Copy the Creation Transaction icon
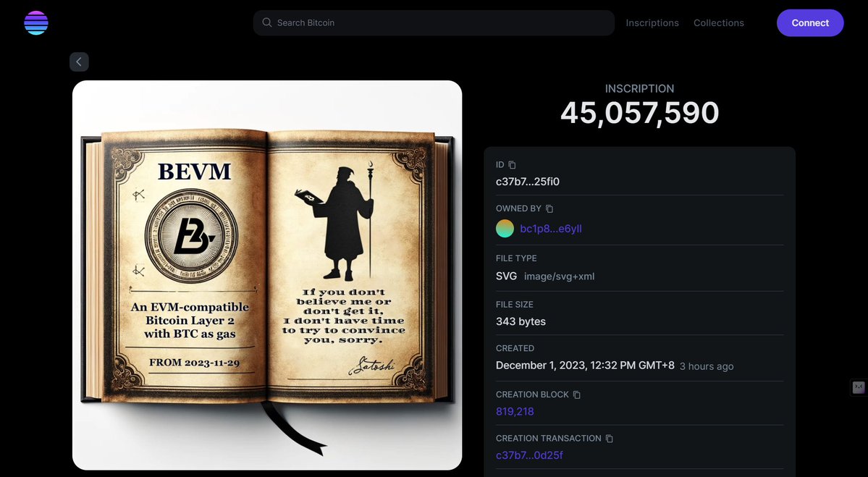Screen dimensions: 868x477 (610, 438)
